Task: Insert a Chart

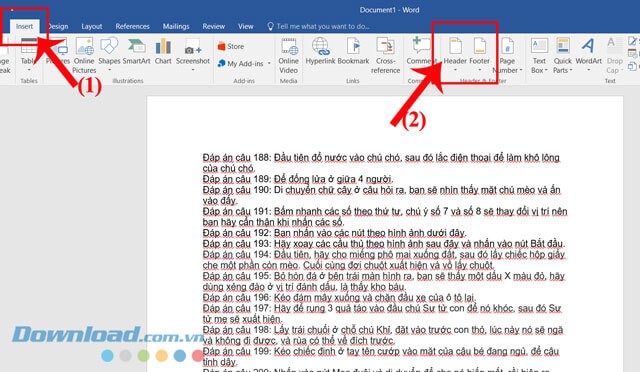Action: pyautogui.click(x=163, y=51)
